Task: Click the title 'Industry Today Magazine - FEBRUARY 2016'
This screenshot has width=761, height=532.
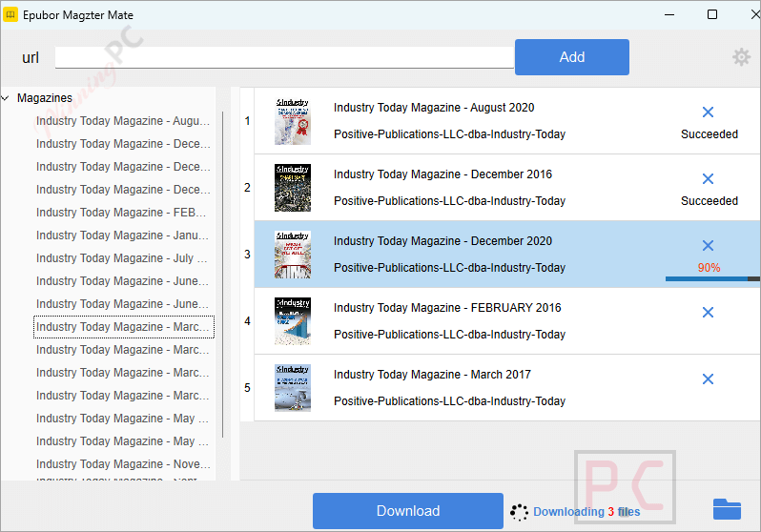Action: coord(447,308)
